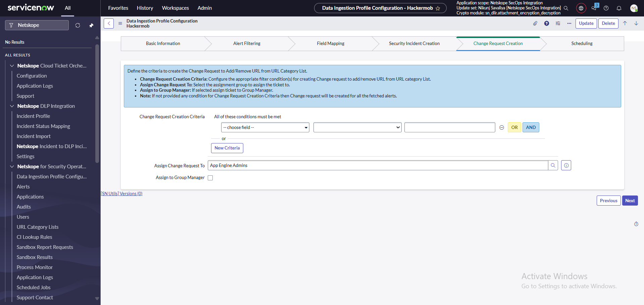
Task: Switch to Scheduling step
Action: coord(582,44)
